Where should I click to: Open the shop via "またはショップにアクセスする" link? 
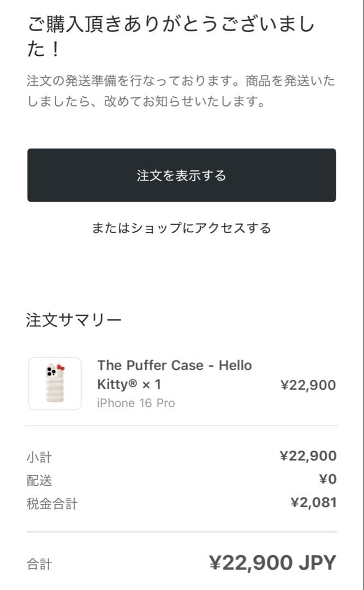tap(182, 228)
